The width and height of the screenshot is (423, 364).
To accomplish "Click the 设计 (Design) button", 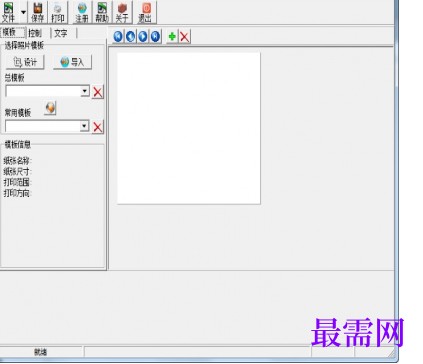I will (x=25, y=62).
